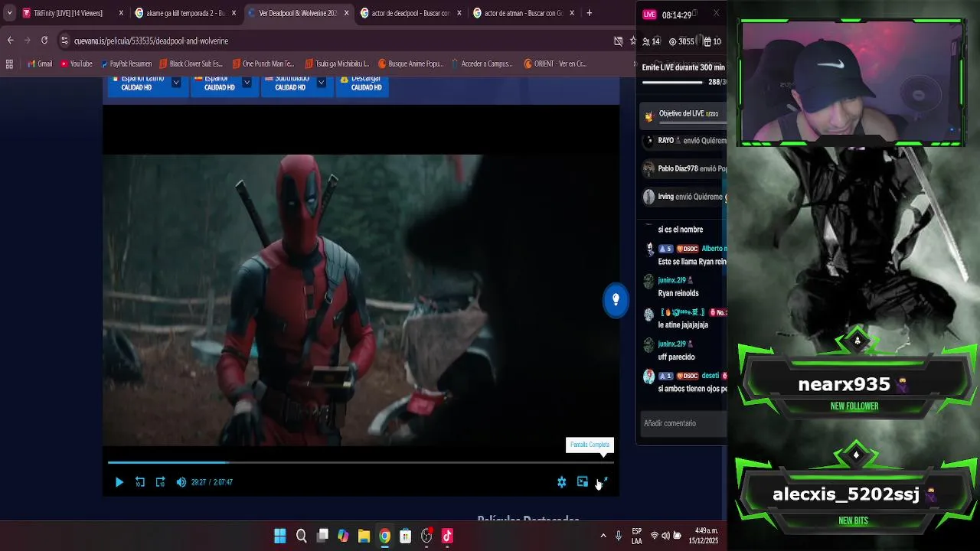980x551 pixels.
Task: Open a new browser tab
Action: click(x=589, y=13)
